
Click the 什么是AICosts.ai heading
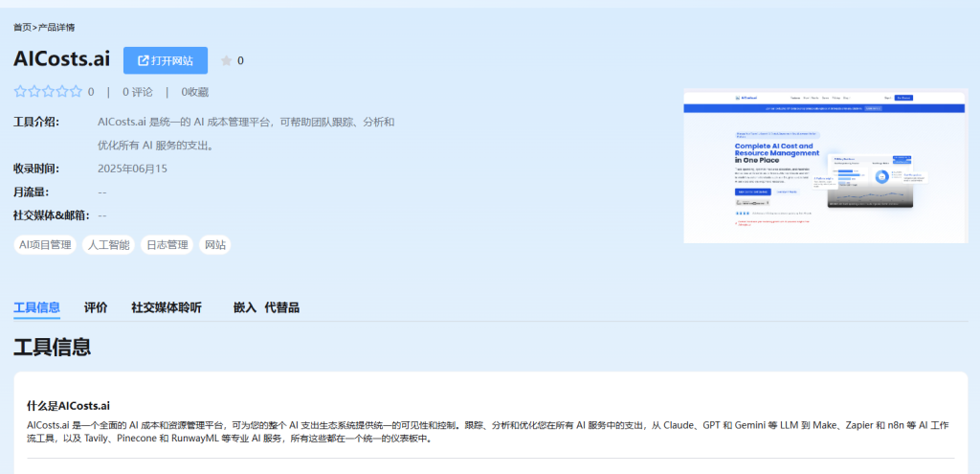pos(69,406)
